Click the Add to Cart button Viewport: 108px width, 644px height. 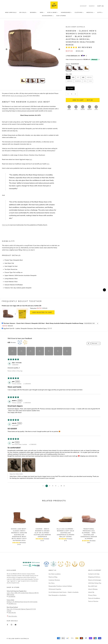[83, 100]
